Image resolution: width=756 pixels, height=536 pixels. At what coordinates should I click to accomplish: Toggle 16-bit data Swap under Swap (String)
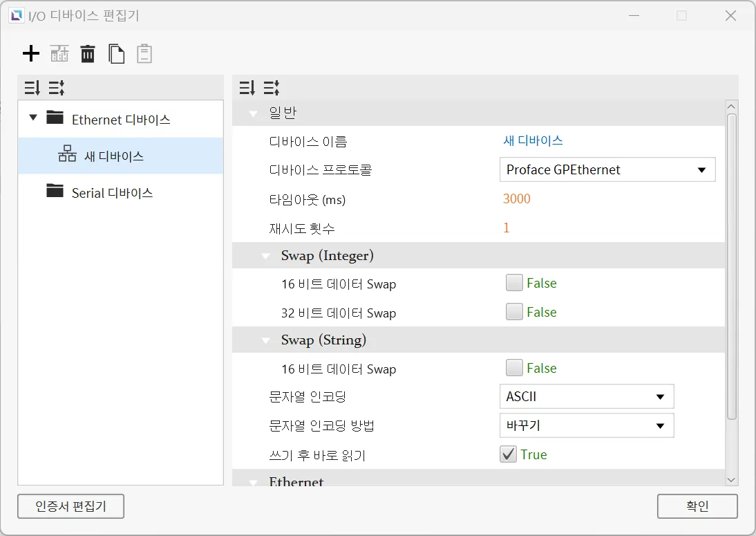click(514, 368)
